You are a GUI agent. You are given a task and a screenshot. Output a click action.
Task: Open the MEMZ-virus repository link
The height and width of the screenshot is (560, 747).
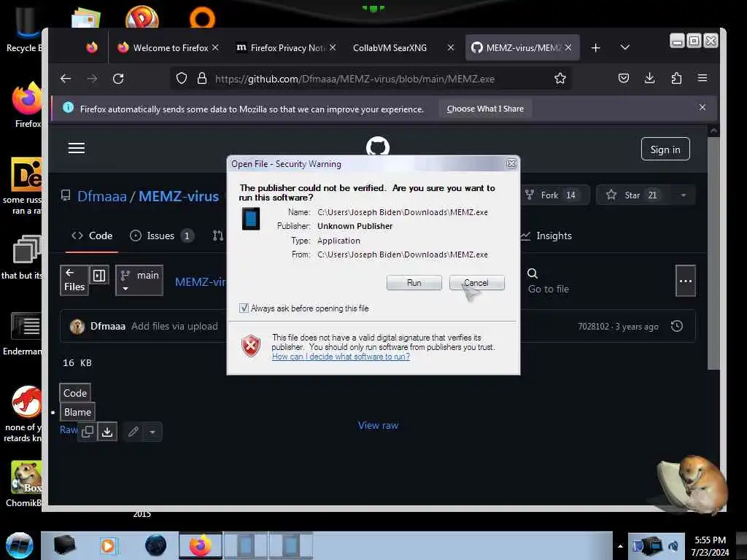click(x=179, y=196)
